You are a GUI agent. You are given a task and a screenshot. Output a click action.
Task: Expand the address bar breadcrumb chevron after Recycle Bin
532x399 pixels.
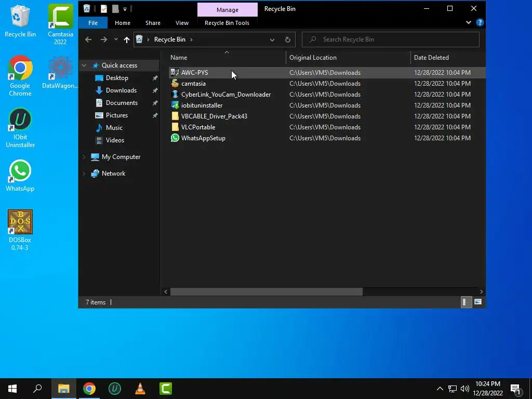(191, 39)
